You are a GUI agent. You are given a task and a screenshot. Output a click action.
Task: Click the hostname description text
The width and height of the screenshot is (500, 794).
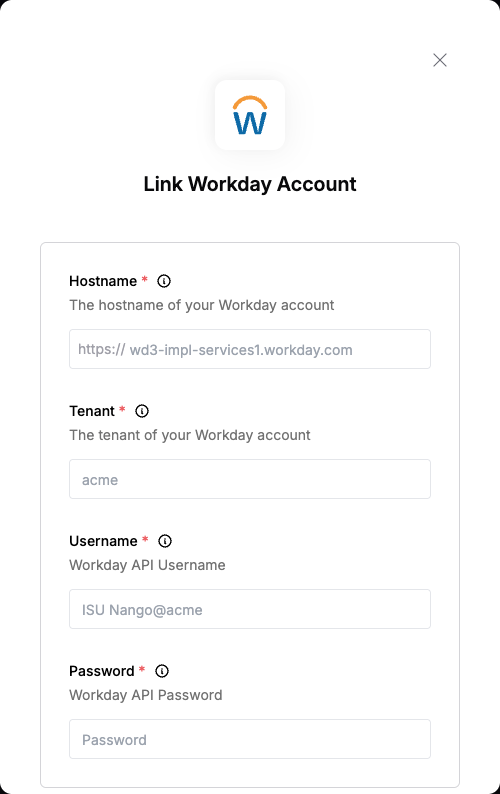pos(202,305)
